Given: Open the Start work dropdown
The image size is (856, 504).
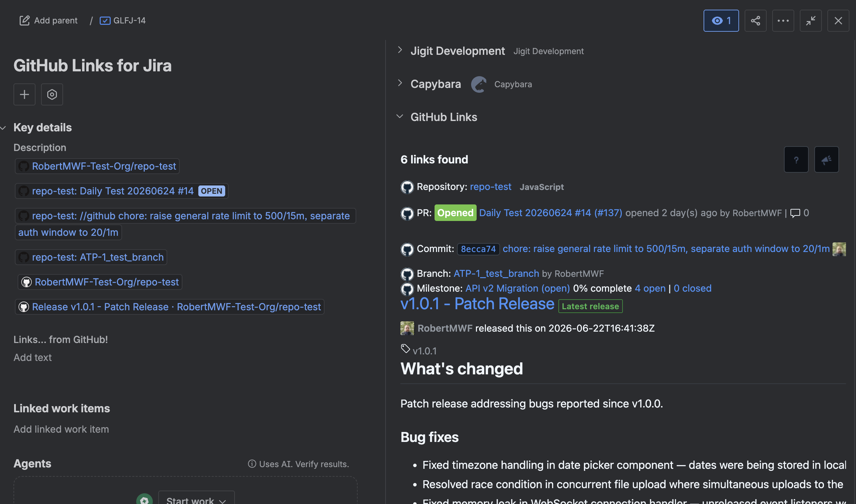Looking at the screenshot, I should tap(196, 499).
